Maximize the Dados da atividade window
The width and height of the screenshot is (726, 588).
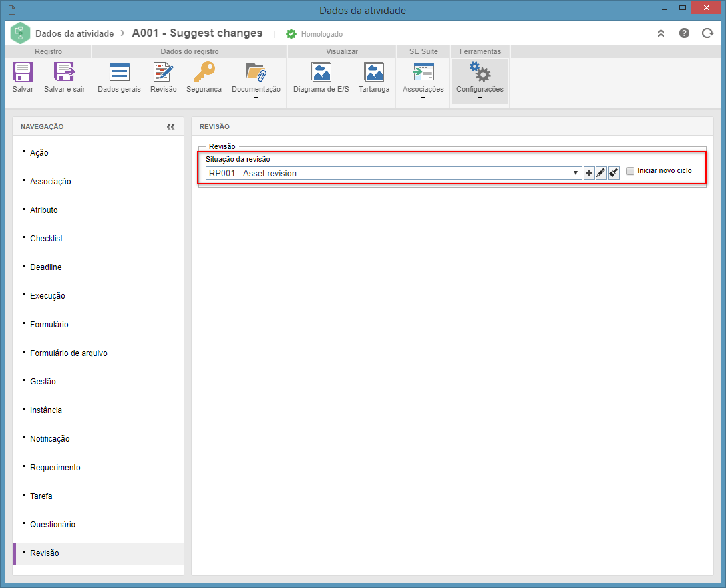click(683, 8)
